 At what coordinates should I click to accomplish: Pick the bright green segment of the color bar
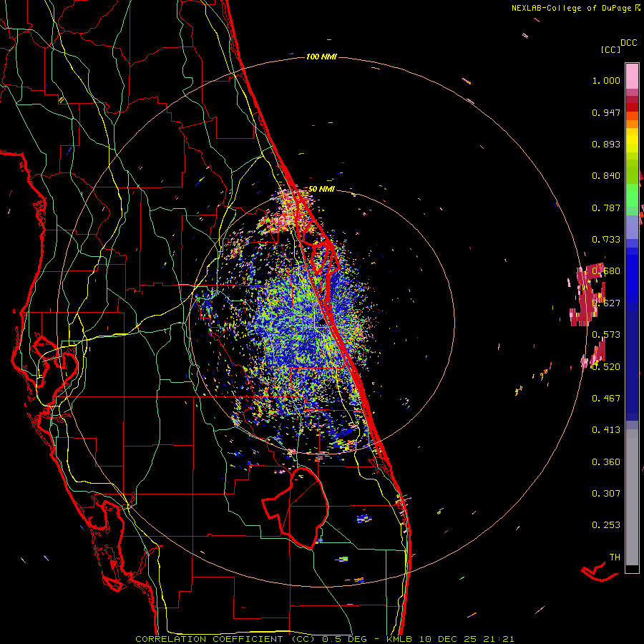[632, 195]
